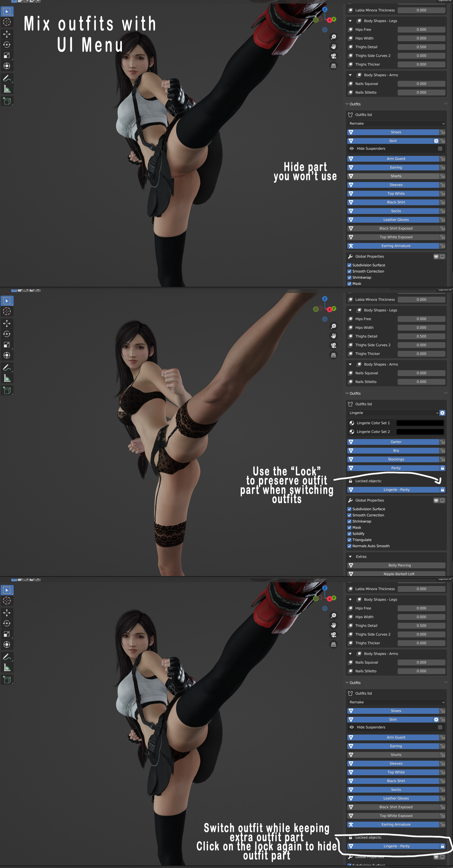Click the lock icon beside the Garter button
The height and width of the screenshot is (868, 453).
[442, 442]
